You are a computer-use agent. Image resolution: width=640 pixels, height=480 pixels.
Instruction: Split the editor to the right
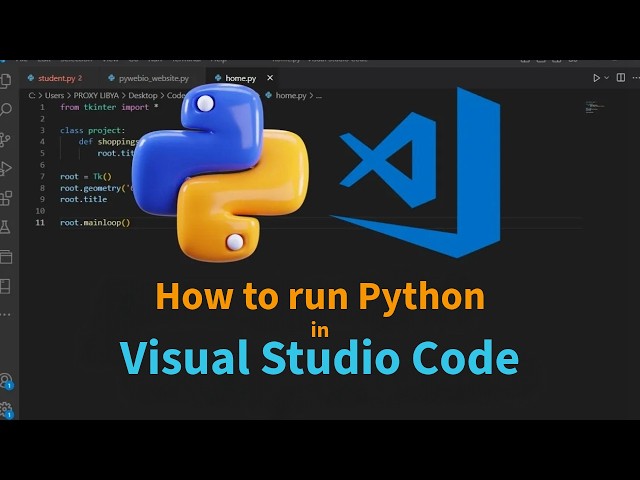[x=621, y=78]
